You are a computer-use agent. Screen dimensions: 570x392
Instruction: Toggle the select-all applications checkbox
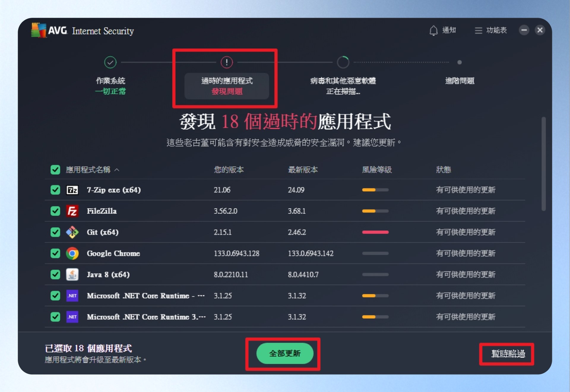[x=55, y=170]
